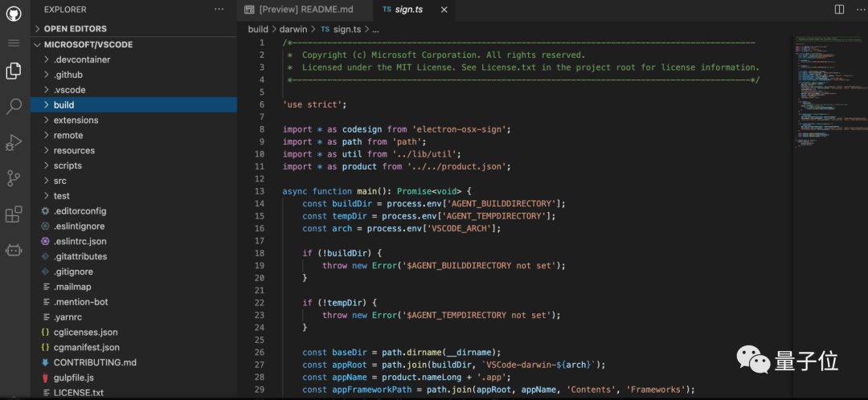
Task: Click the breadcrumb trailing ellipsis
Action: pos(375,30)
